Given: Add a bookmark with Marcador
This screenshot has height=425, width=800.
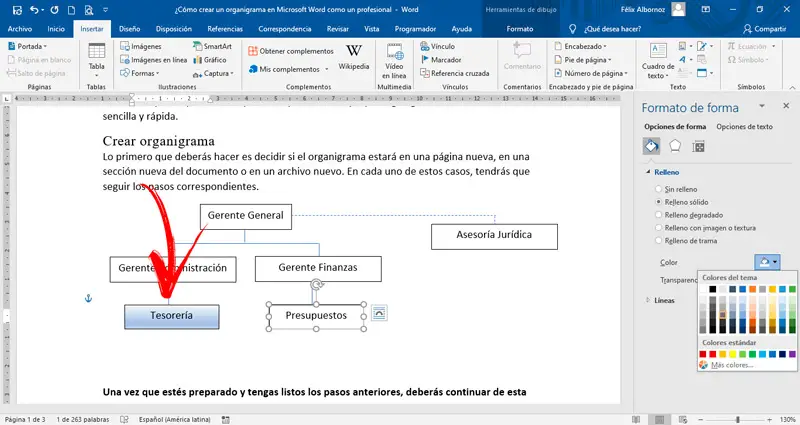Looking at the screenshot, I should click(441, 60).
